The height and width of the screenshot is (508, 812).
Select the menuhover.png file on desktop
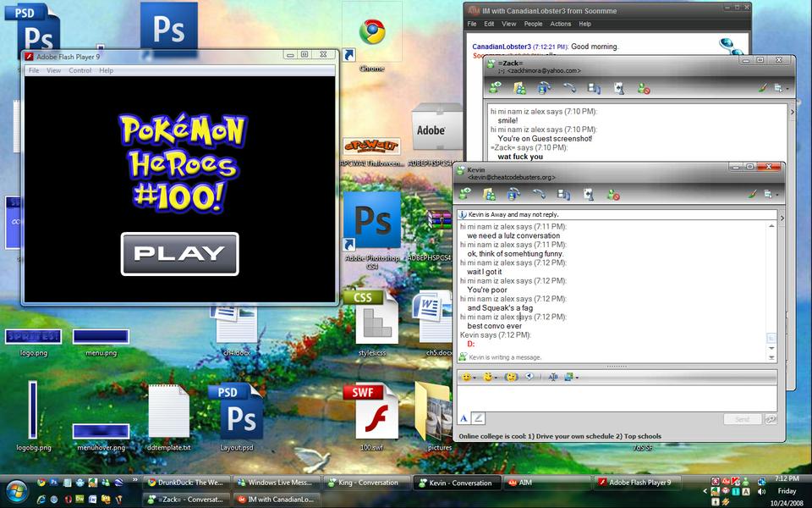tap(101, 437)
